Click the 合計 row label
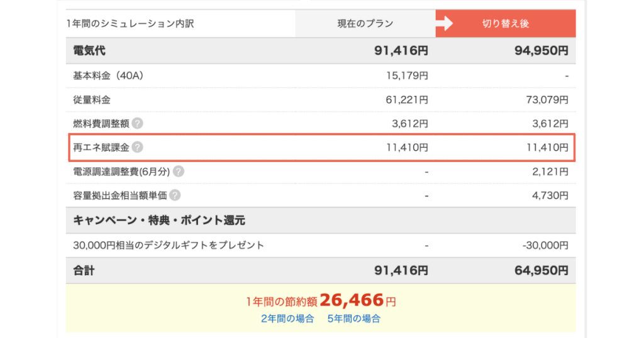Screen dimensions: 644x338 pos(84,271)
